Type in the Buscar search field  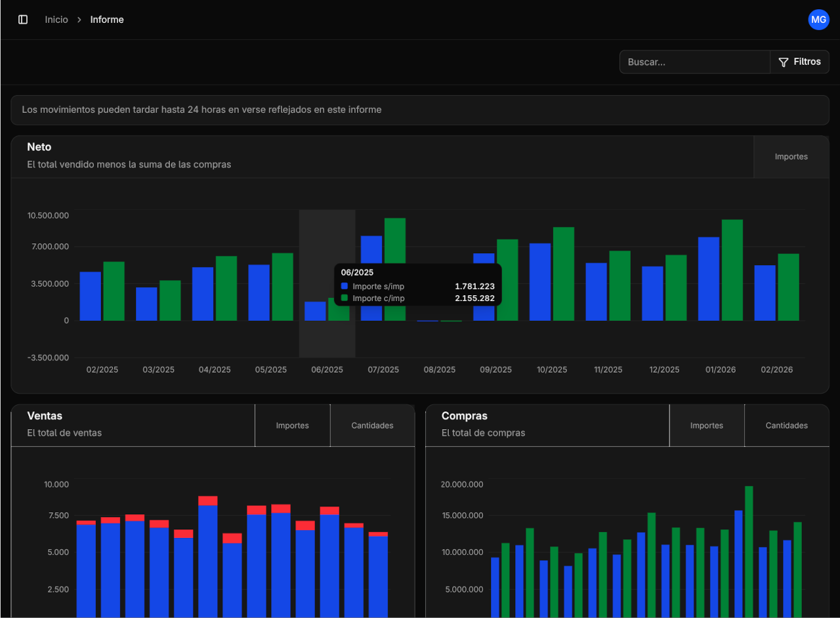click(x=694, y=62)
